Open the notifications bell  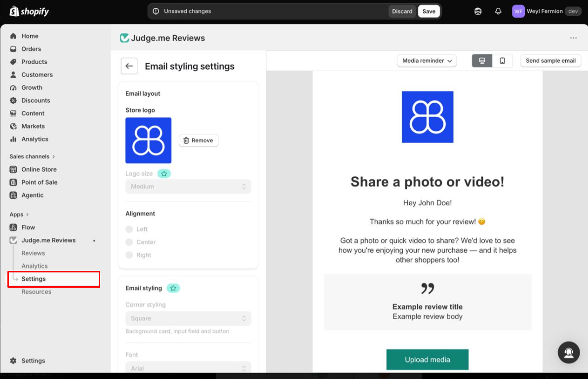point(498,11)
